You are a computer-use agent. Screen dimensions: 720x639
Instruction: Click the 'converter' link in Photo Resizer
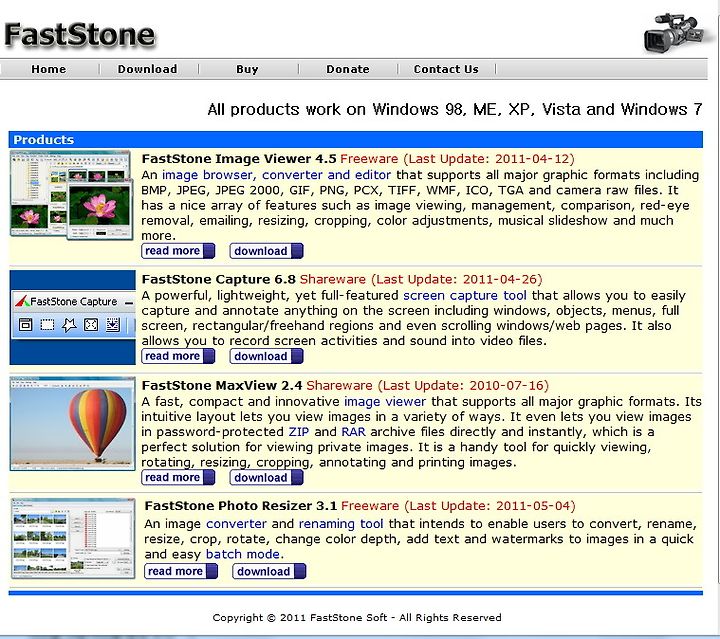[236, 524]
